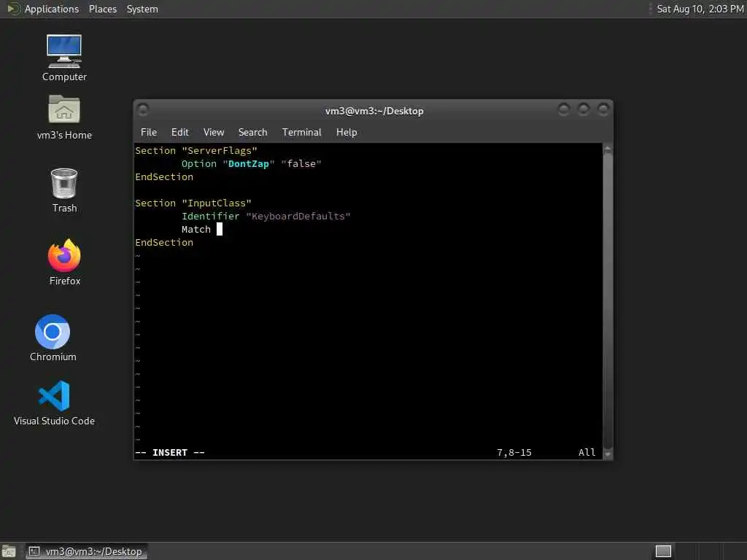
Task: Click the terminal title bar text vm3@vm3:~/Desktop
Action: (374, 111)
